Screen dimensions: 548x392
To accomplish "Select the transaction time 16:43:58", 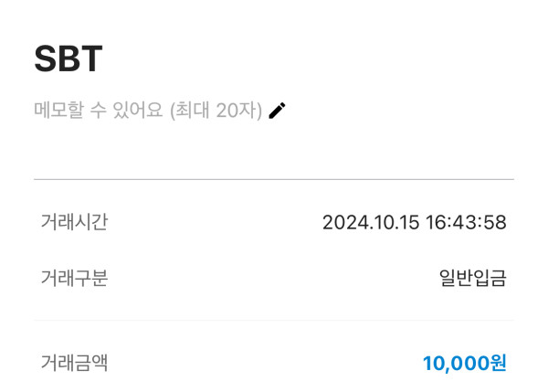I will (466, 222).
